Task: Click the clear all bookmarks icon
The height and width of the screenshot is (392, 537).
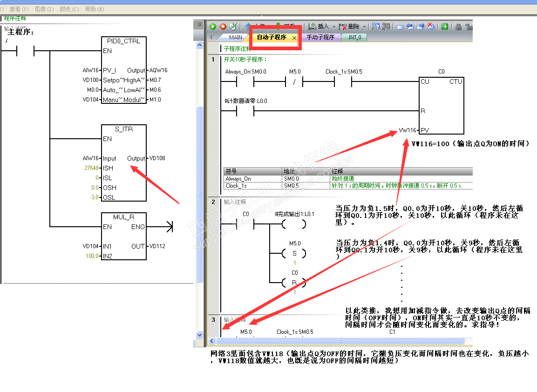Action: pos(431,27)
